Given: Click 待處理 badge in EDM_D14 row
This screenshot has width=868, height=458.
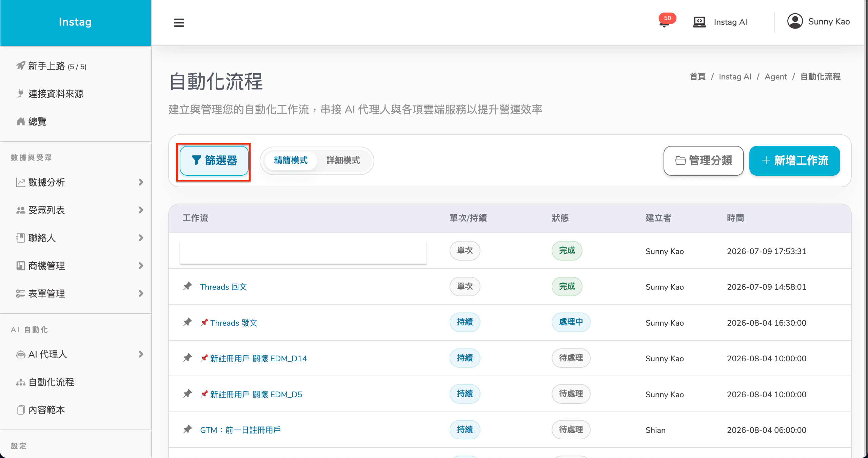Looking at the screenshot, I should click(571, 358).
